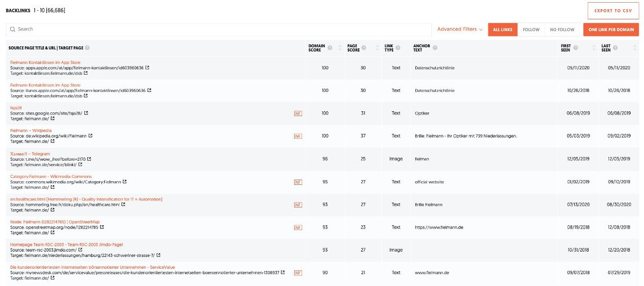Click help icon next to Last Seen
644x286 pixels.
coord(615,48)
